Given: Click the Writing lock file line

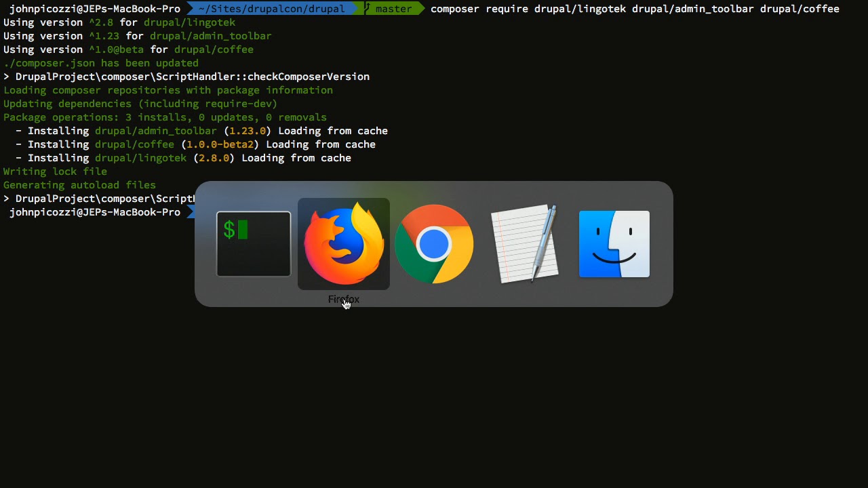Looking at the screenshot, I should point(55,171).
